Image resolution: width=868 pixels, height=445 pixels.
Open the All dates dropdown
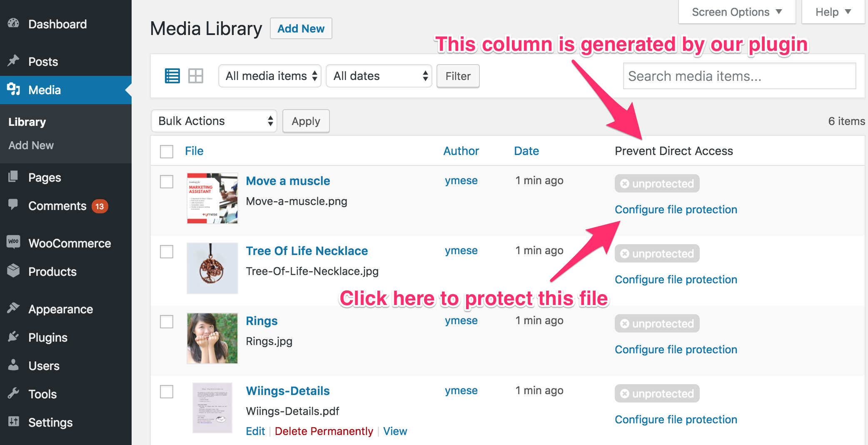(379, 76)
